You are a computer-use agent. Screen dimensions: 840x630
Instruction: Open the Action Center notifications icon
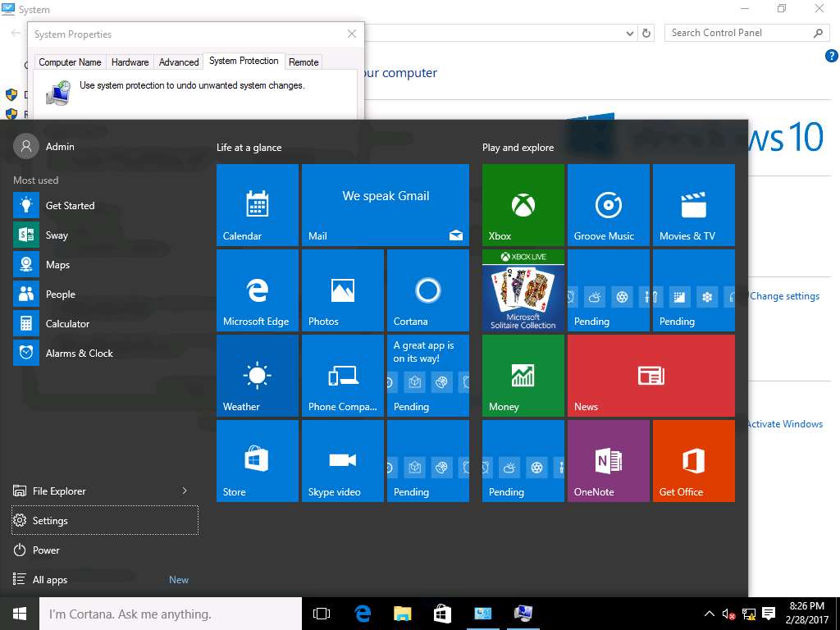pyautogui.click(x=769, y=614)
